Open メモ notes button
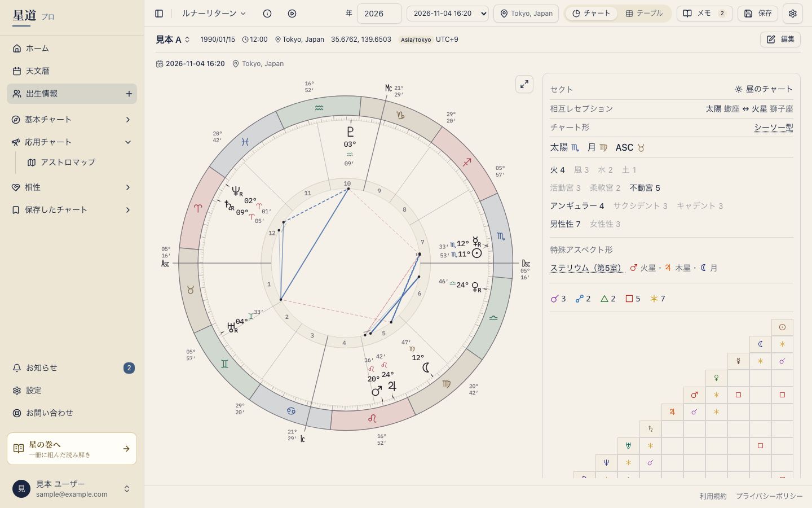Screen dimensions: 812x508 [704, 14]
